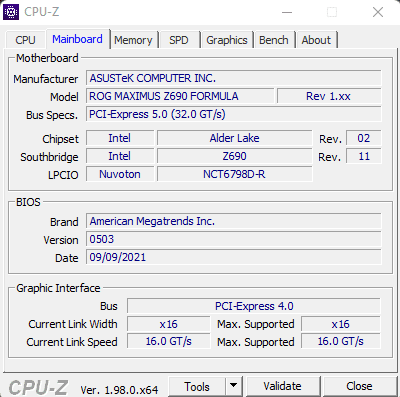Screen dimensions: 400x397
Task: Click the Max. Supported link width x16 value
Action: pyautogui.click(x=341, y=324)
